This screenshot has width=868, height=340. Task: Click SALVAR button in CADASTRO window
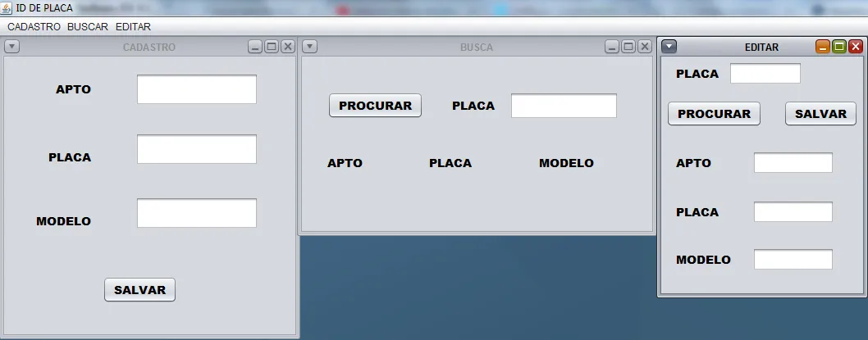pos(140,290)
